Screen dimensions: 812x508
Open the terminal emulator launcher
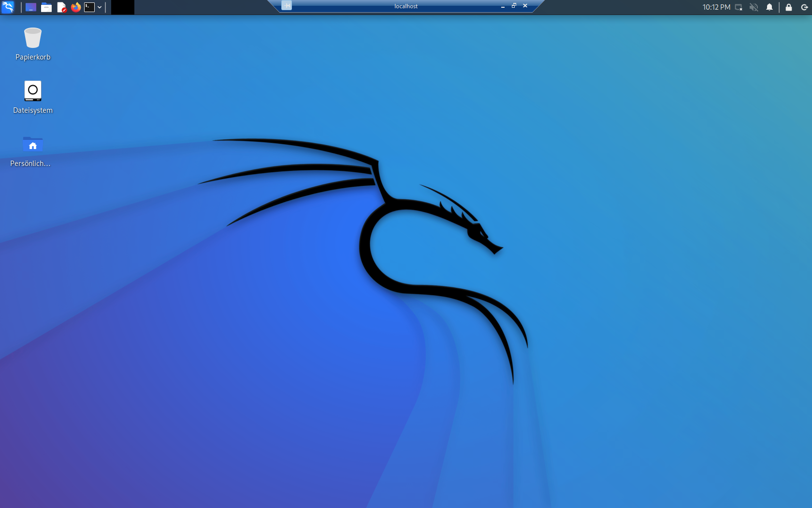[89, 7]
